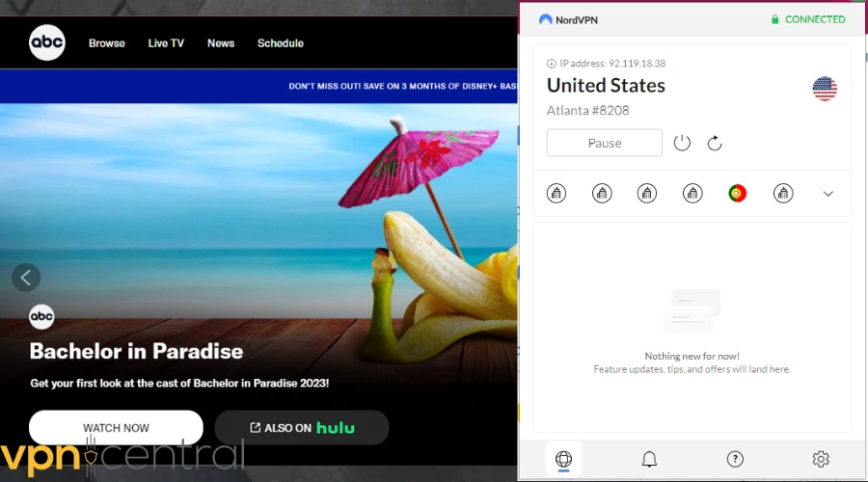Click the ABC logo in header
This screenshot has height=482, width=868.
(47, 42)
